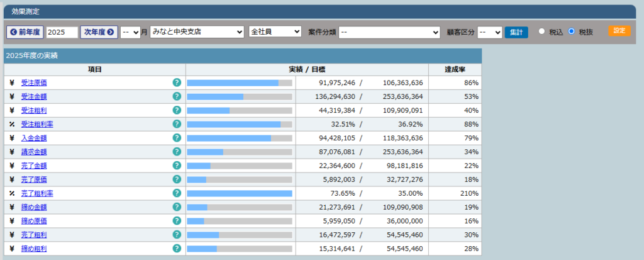The image size is (644, 260).
Task: Go to previous year with 前年度
Action: [x=25, y=32]
